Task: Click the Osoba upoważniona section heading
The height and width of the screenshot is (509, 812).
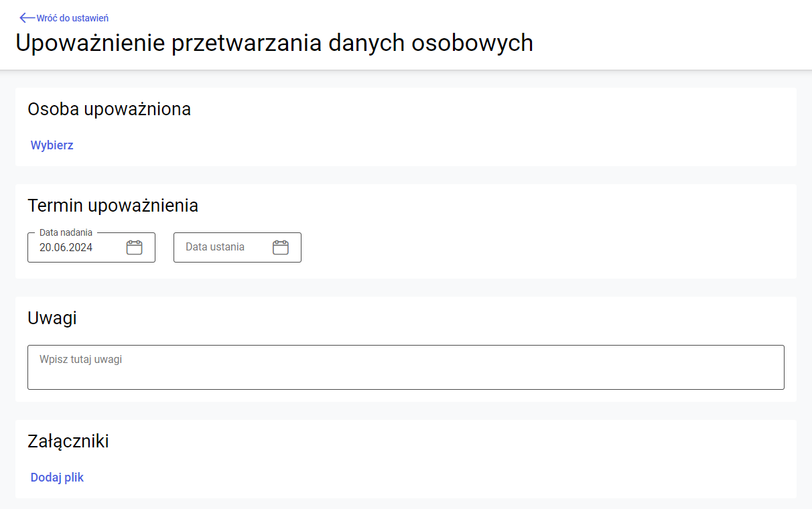Action: 109,109
